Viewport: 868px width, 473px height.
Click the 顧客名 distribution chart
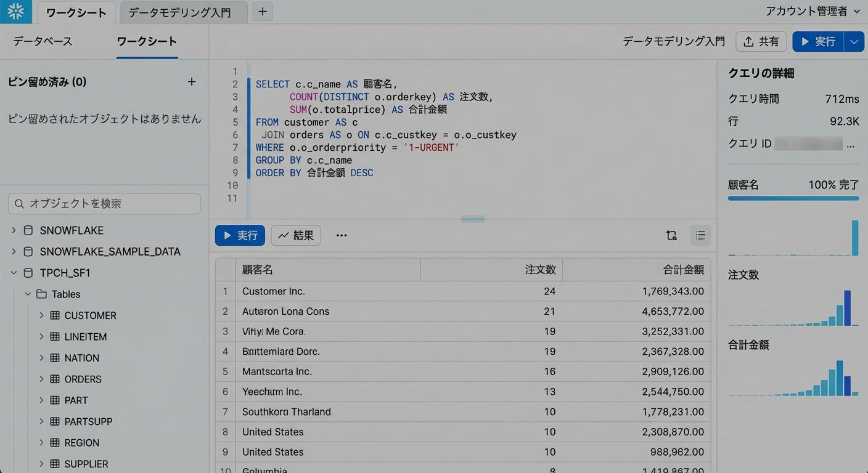point(793,238)
